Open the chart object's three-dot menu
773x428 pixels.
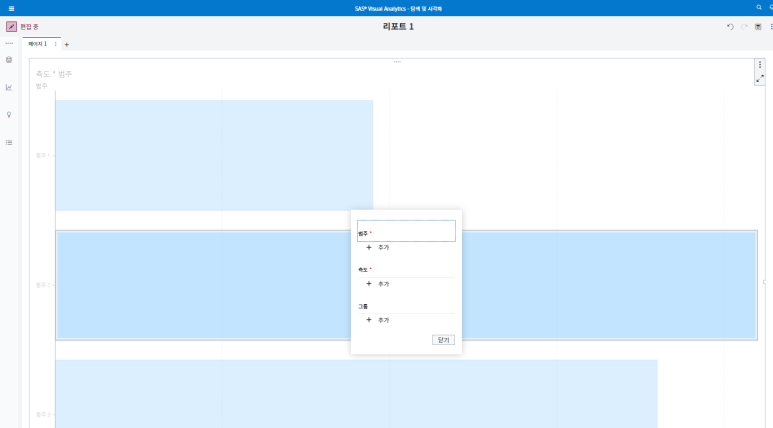point(760,65)
